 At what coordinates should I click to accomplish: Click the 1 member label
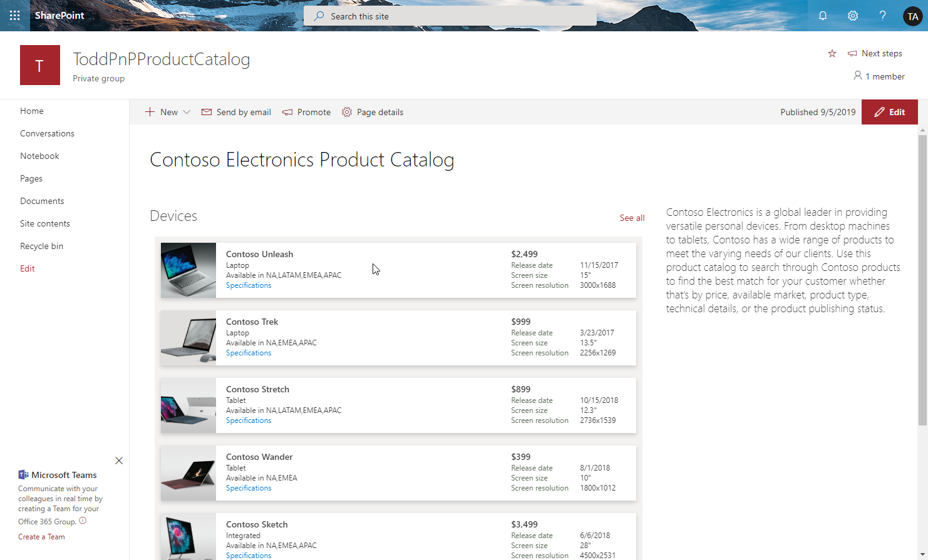click(x=885, y=76)
